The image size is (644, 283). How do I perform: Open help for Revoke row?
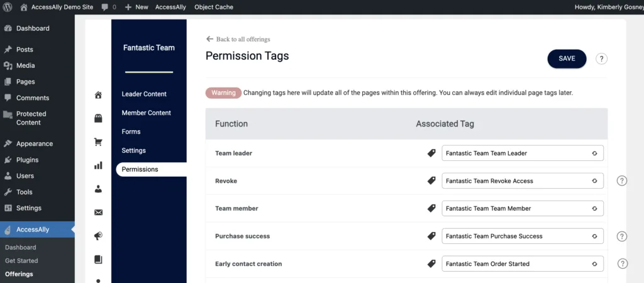(x=622, y=180)
